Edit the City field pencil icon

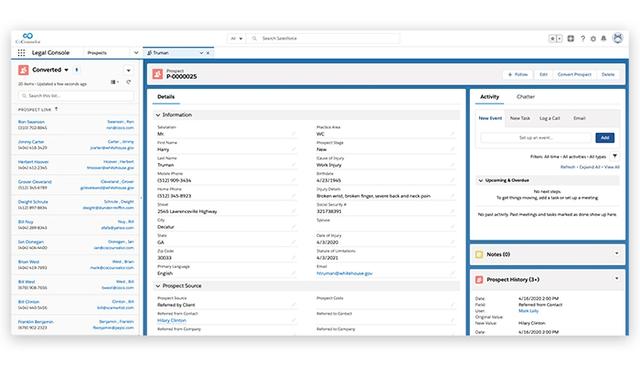coord(293,226)
